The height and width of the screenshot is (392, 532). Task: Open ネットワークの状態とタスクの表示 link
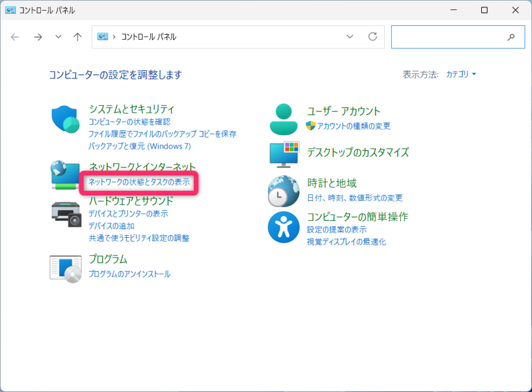(139, 182)
